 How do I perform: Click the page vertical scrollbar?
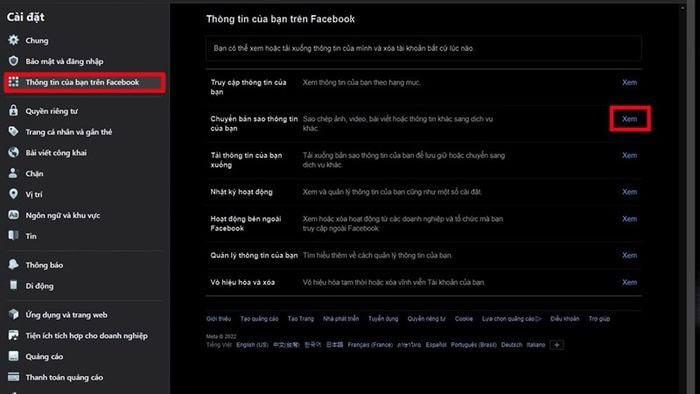[683, 199]
